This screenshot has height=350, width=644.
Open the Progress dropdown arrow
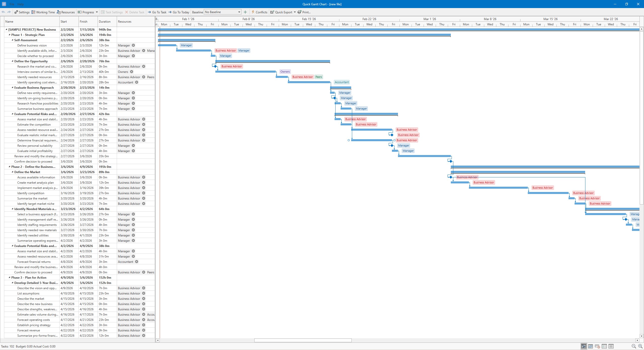point(97,12)
